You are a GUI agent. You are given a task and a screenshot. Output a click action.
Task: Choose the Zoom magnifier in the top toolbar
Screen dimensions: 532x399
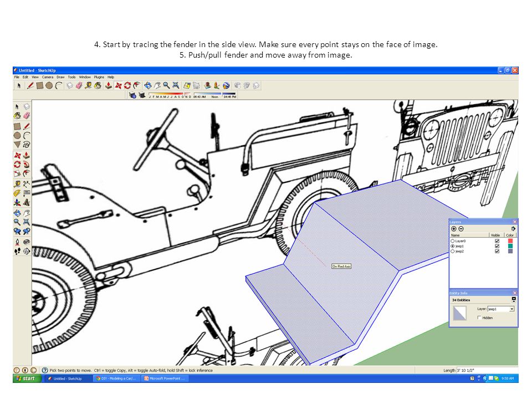(x=166, y=85)
